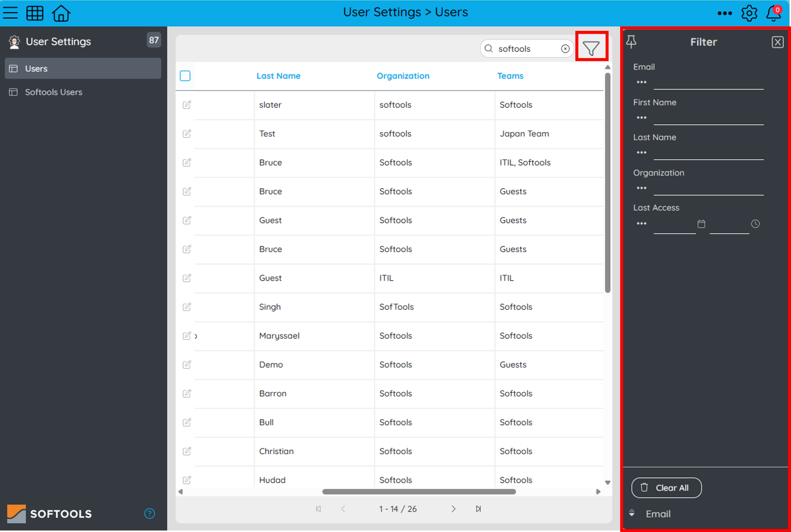
Task: Focus the Organization filter input
Action: coord(708,188)
